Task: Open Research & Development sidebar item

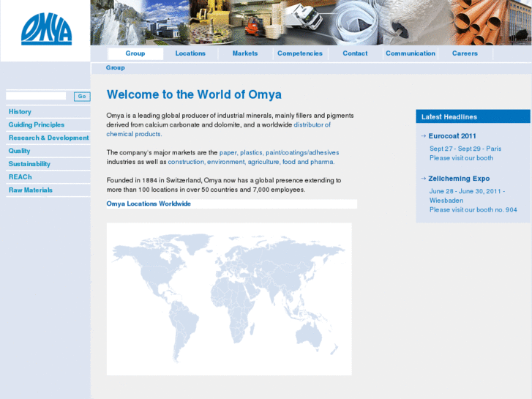Action: (x=48, y=138)
